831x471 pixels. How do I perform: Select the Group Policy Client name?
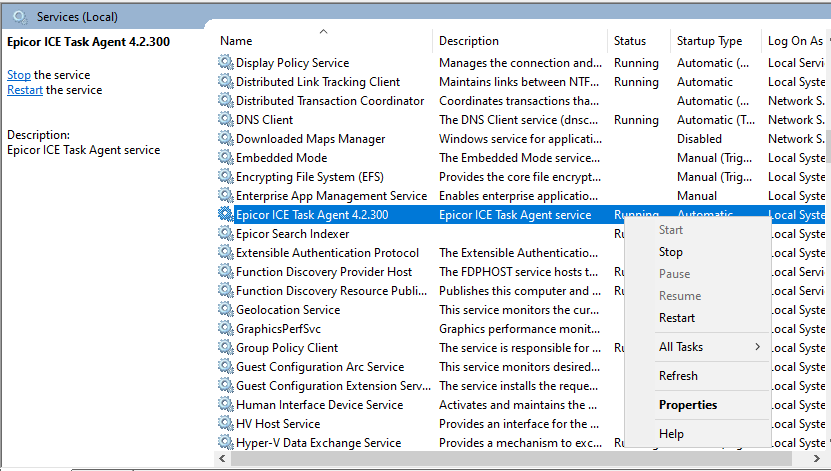(287, 348)
